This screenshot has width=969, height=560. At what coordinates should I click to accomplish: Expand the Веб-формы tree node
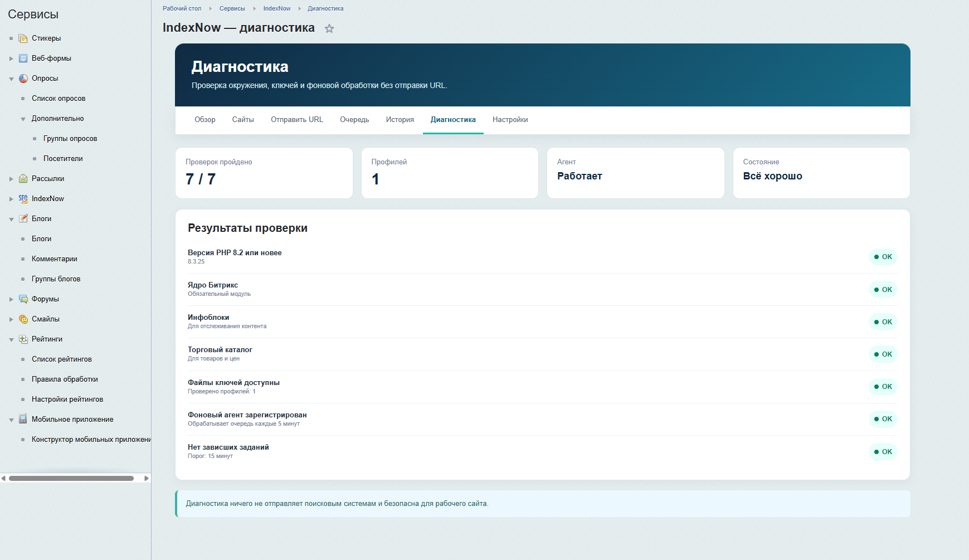[x=11, y=59]
